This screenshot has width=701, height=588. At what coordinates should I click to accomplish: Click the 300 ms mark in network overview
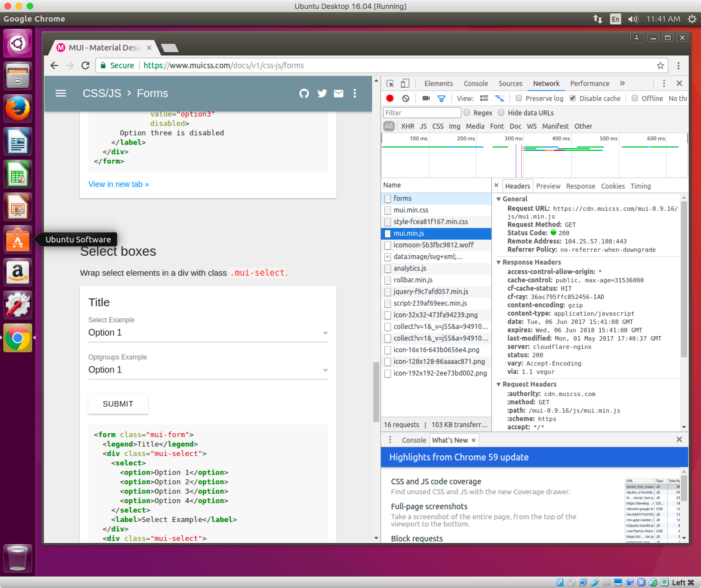coord(514,138)
